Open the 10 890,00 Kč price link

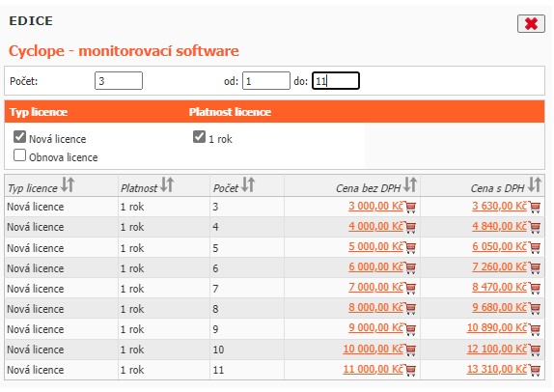pos(497,327)
